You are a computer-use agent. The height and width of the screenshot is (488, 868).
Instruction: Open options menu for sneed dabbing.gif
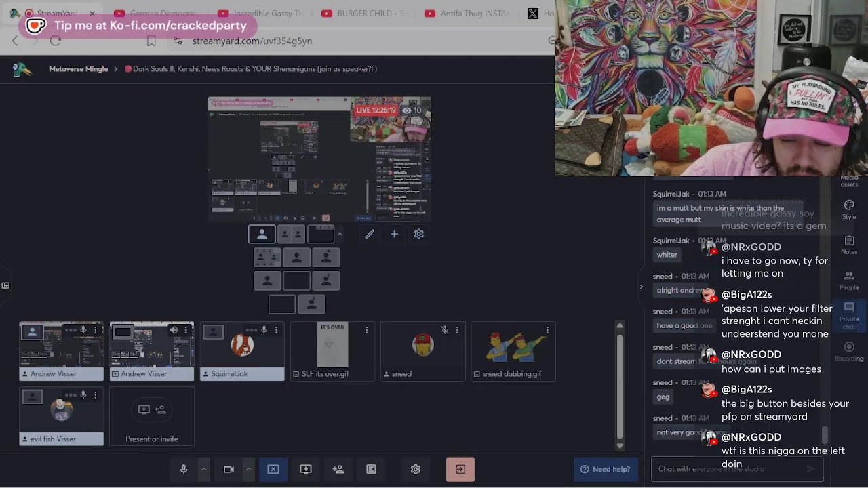(x=547, y=330)
